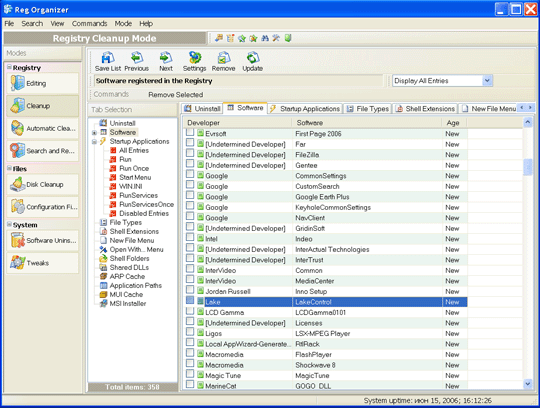Switch to the File Types tab
This screenshot has height=408, width=540.
(368, 109)
